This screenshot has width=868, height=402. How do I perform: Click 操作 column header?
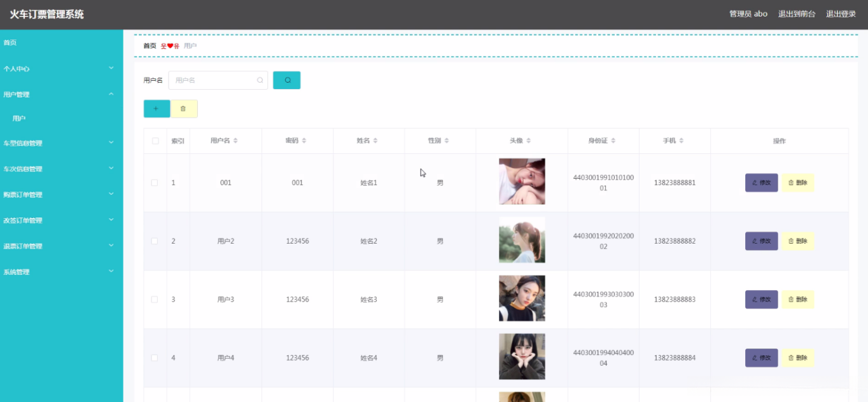point(780,141)
